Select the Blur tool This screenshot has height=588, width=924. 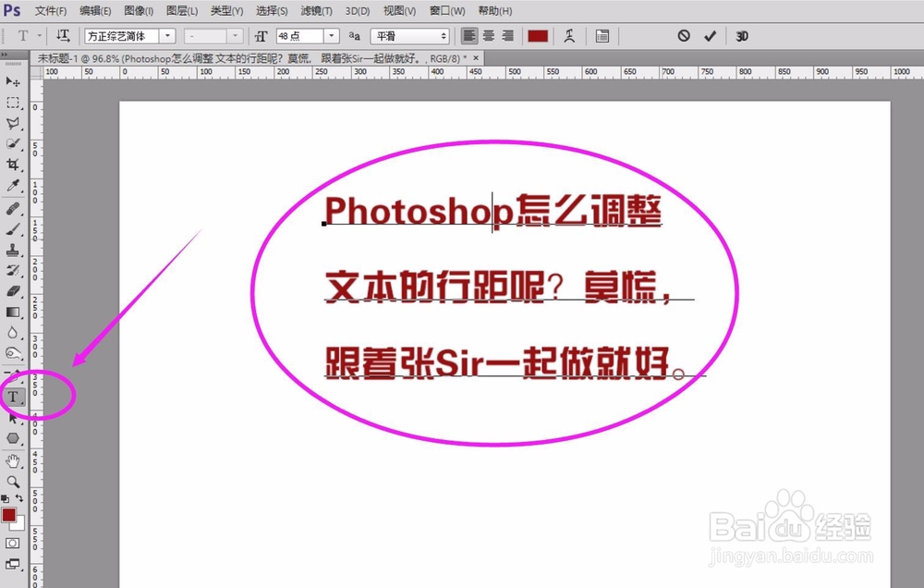click(x=13, y=333)
